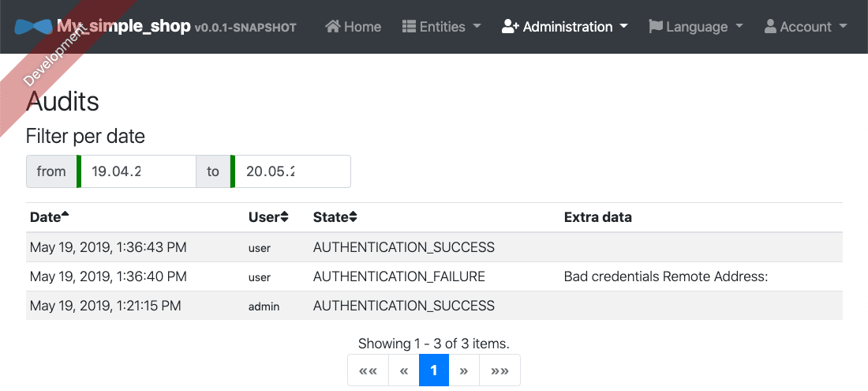868x391 pixels.
Task: Go to previous page « button
Action: [x=404, y=370]
